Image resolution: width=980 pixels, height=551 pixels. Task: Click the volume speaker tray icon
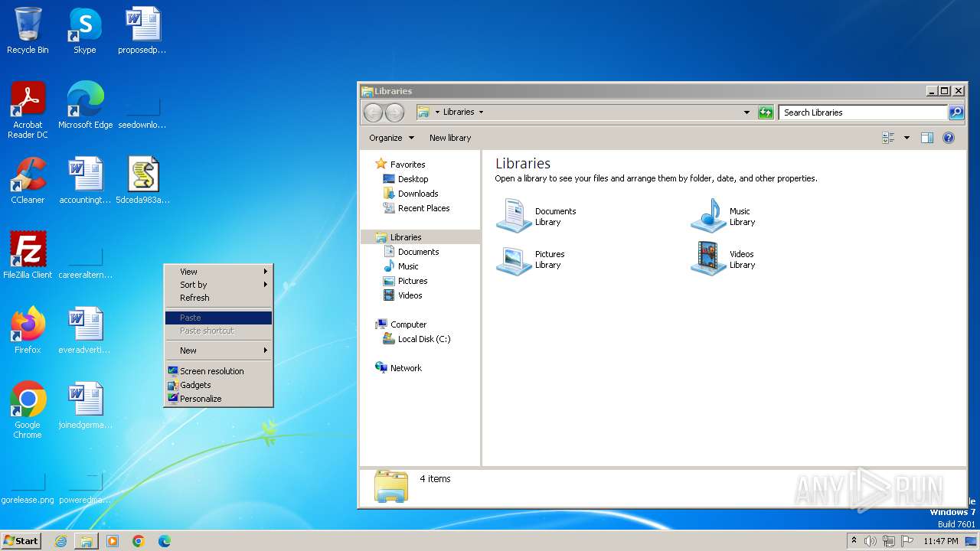pyautogui.click(x=871, y=541)
